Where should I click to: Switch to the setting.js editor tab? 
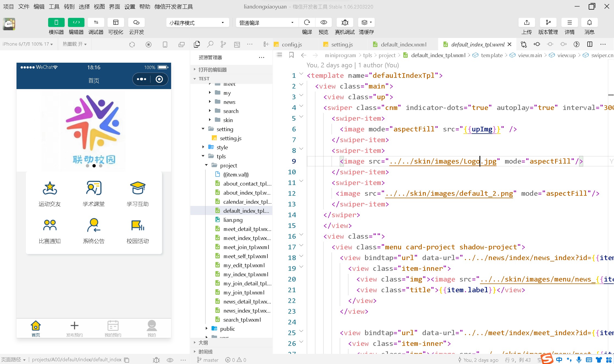click(342, 45)
